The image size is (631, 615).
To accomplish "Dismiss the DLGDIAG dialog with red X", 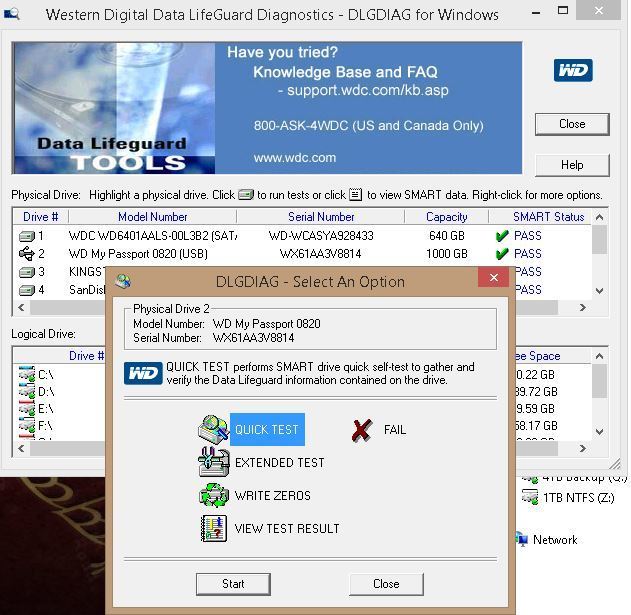I will coord(494,277).
